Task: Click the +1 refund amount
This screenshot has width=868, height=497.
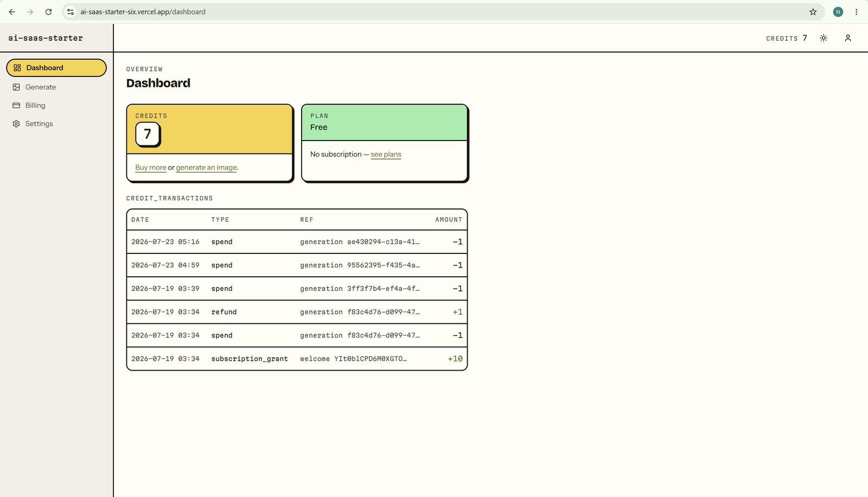Action: coord(457,312)
